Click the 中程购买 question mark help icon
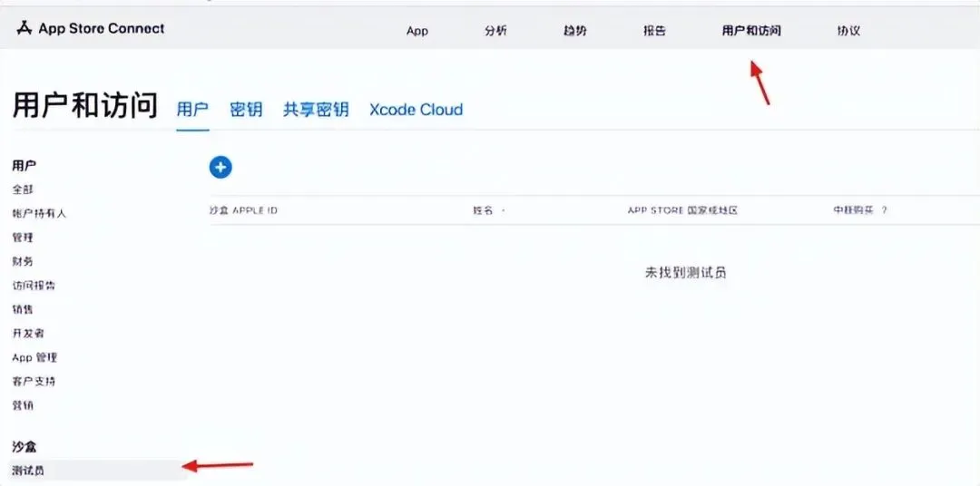The width and height of the screenshot is (980, 486). point(885,210)
